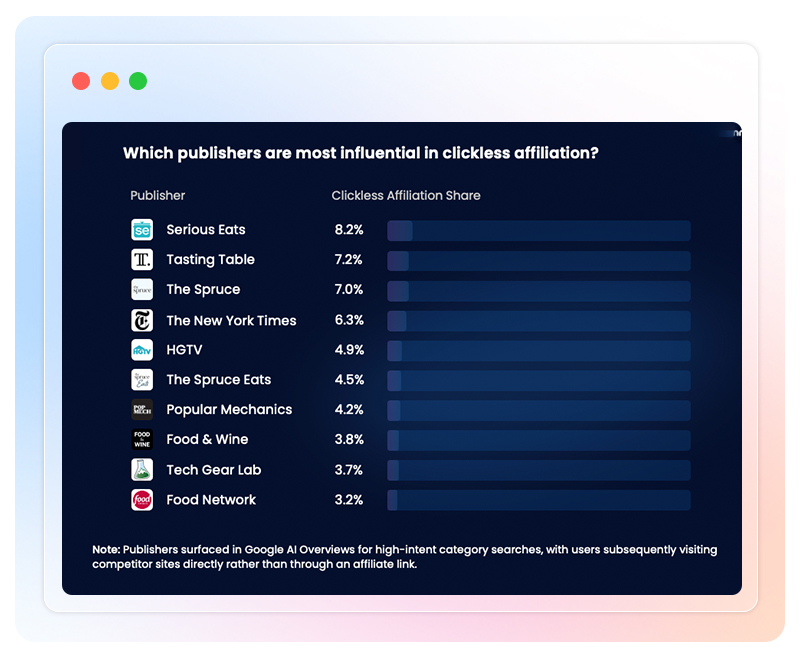Click The Spruce logo icon

142,290
